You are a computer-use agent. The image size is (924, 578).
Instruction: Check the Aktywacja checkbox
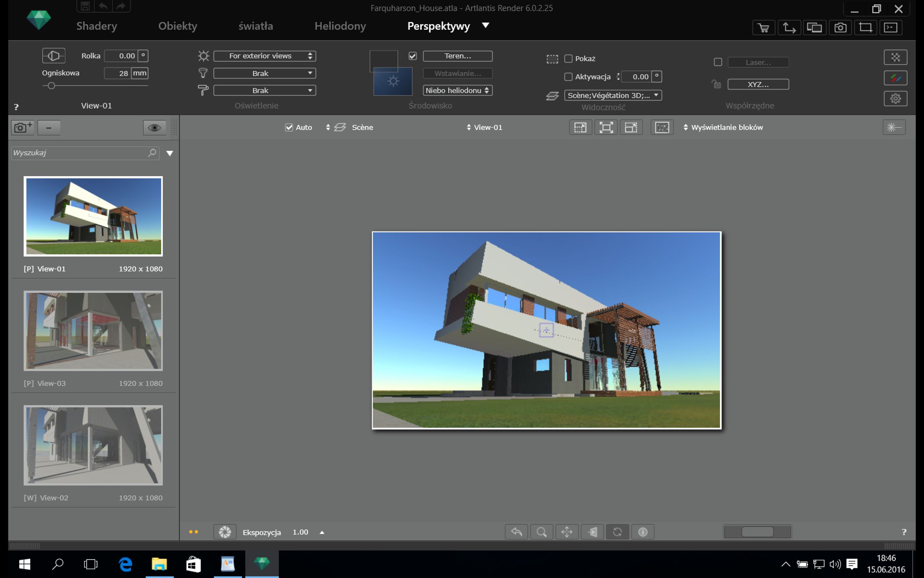tap(568, 77)
